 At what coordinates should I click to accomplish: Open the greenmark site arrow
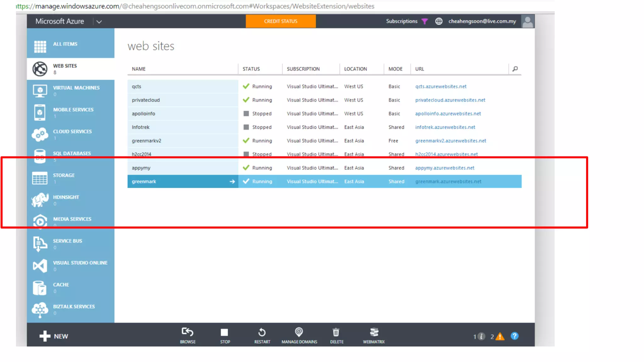coord(232,181)
